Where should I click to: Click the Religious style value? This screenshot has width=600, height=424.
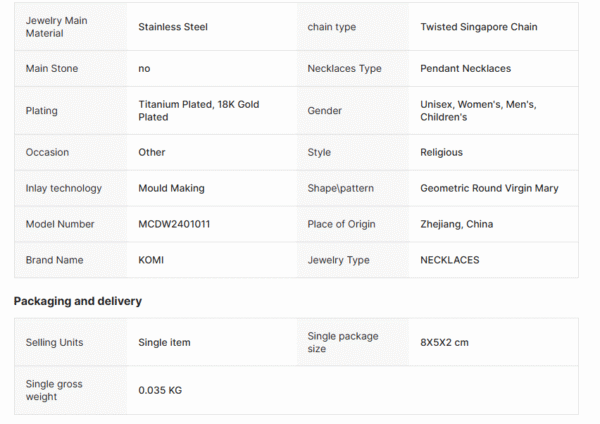[x=441, y=153]
